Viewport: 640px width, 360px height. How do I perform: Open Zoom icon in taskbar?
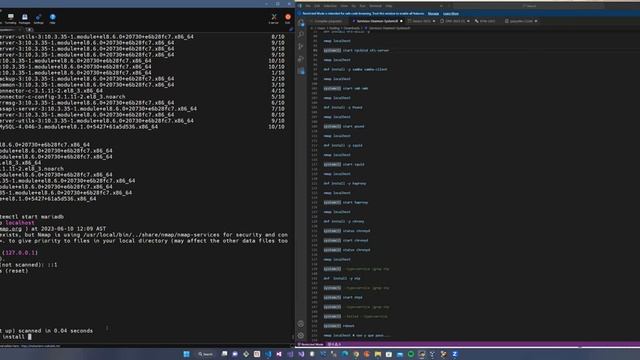coord(454,354)
